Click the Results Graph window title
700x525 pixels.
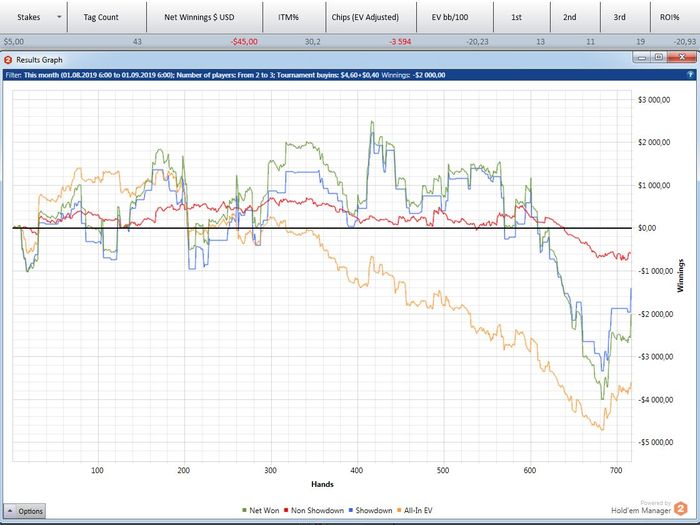(39, 60)
